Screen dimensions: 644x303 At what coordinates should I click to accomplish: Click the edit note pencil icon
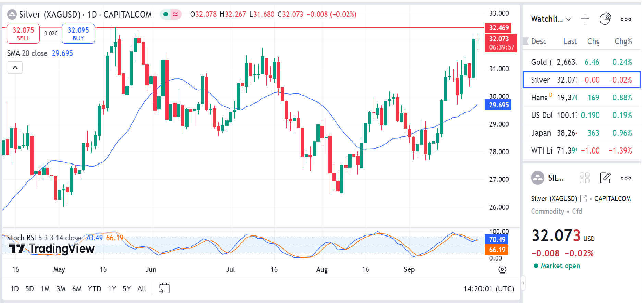pos(605,178)
